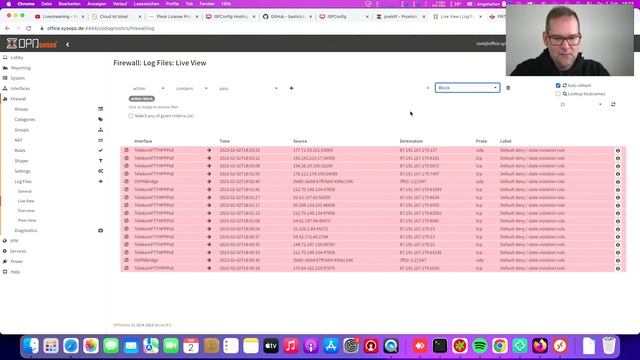Click the Destination column header
Viewport: 640px width, 360px height.
coord(411,141)
